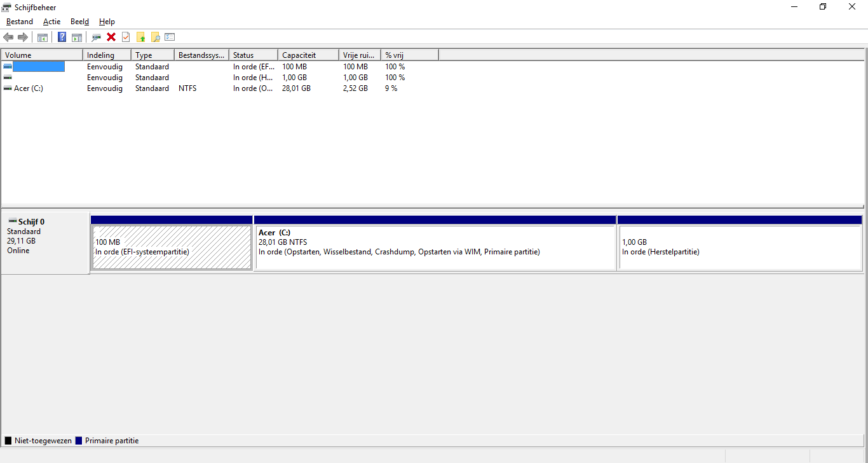Minimize the Schijfbeheer window
Image resolution: width=868 pixels, height=463 pixels.
pos(794,7)
